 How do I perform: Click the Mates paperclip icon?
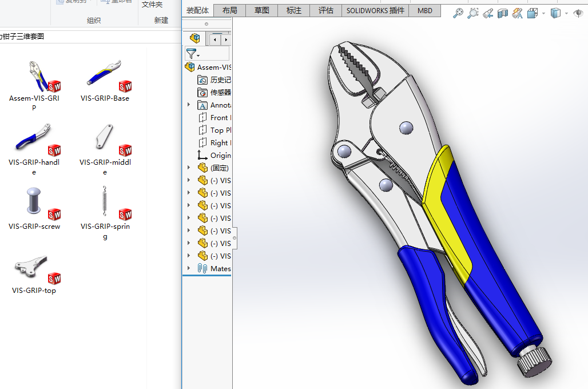[x=202, y=269]
